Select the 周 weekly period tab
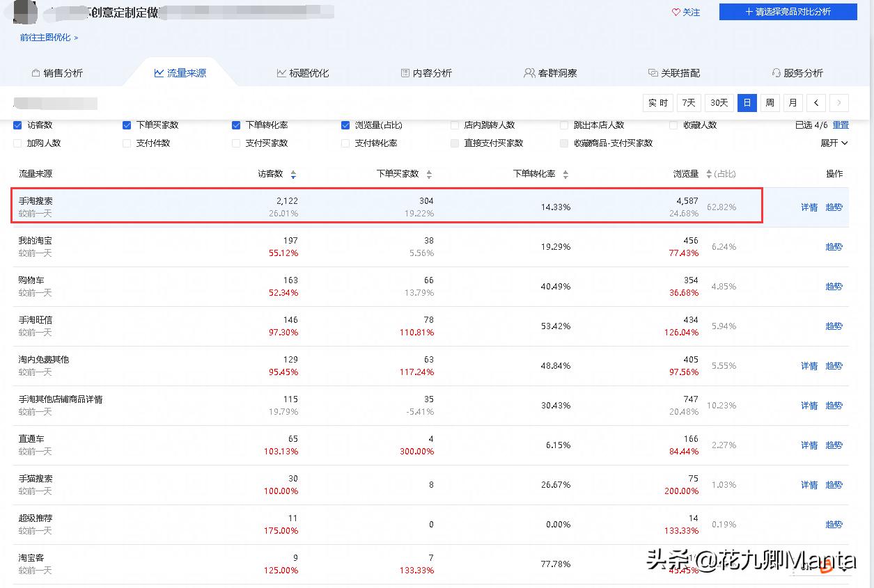Image resolution: width=874 pixels, height=588 pixels. pos(770,102)
